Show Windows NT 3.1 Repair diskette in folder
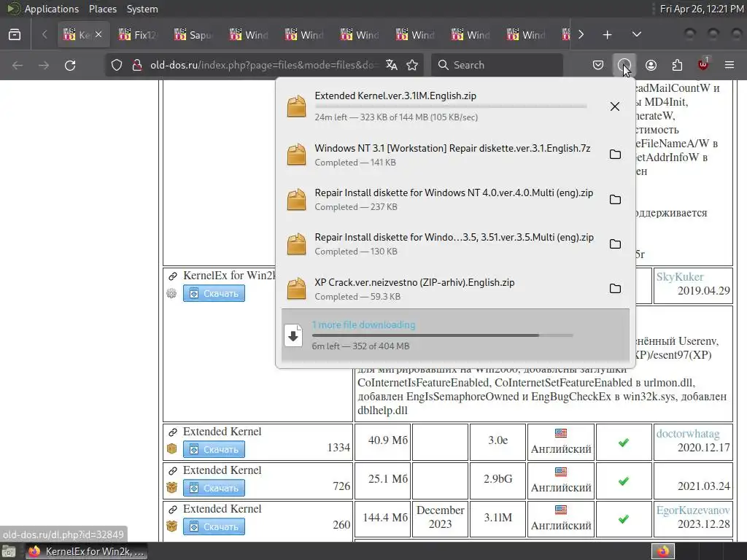Screen dimensions: 747x560 tap(614, 155)
